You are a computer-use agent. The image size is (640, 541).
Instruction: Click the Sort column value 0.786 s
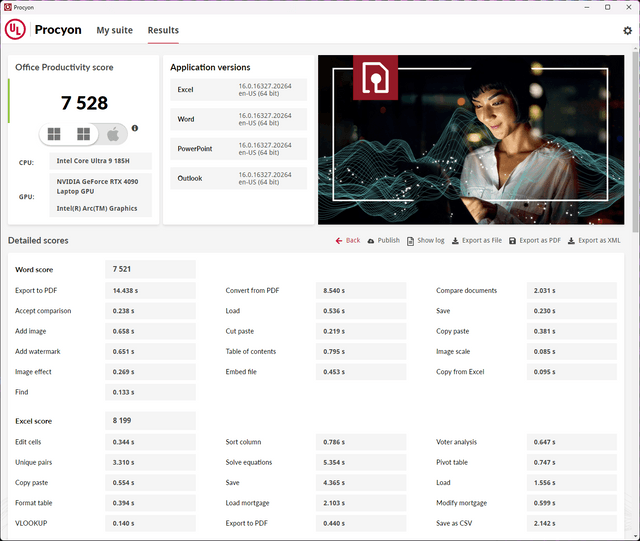pyautogui.click(x=361, y=442)
